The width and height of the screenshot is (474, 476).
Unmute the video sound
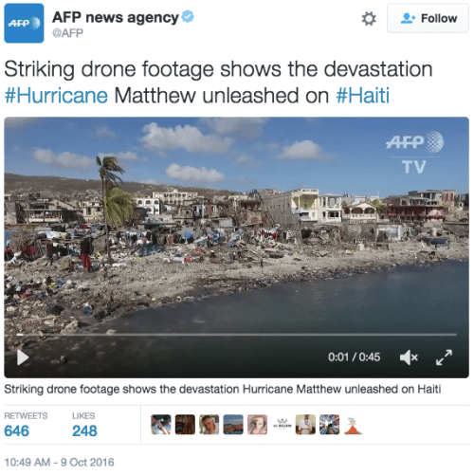[409, 357]
